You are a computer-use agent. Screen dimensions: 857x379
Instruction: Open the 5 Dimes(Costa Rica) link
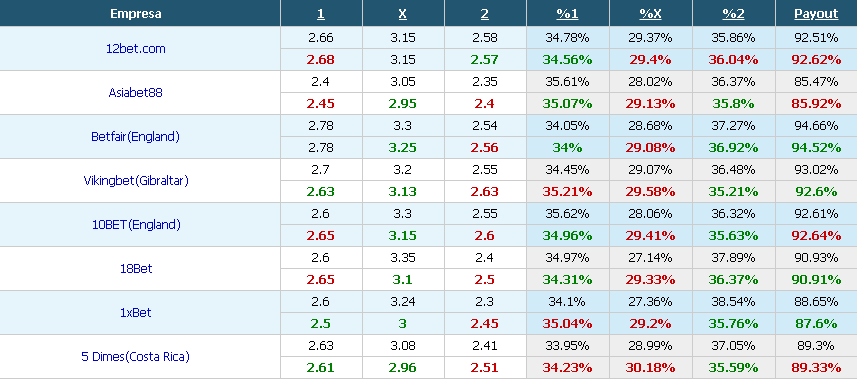136,357
